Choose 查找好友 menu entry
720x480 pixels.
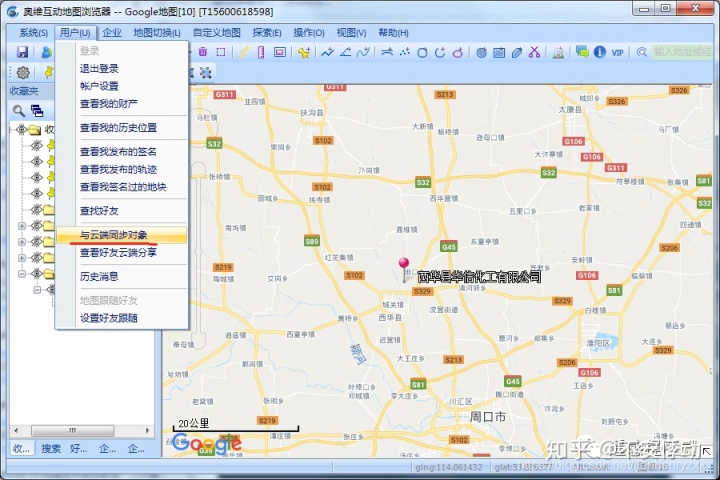click(x=122, y=210)
